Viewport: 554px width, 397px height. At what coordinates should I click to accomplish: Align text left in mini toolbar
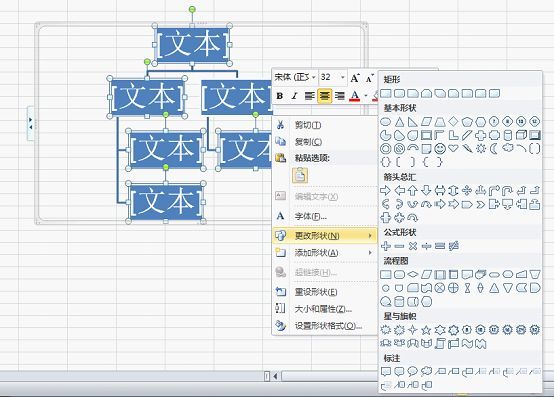point(310,96)
